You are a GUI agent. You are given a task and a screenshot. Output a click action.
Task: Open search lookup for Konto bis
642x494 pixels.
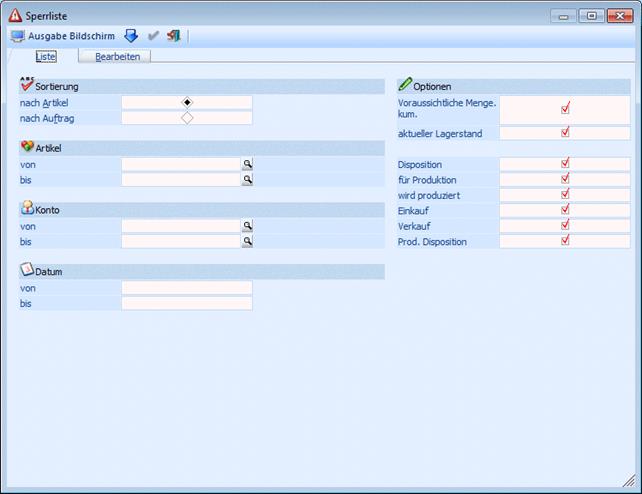[x=247, y=242]
